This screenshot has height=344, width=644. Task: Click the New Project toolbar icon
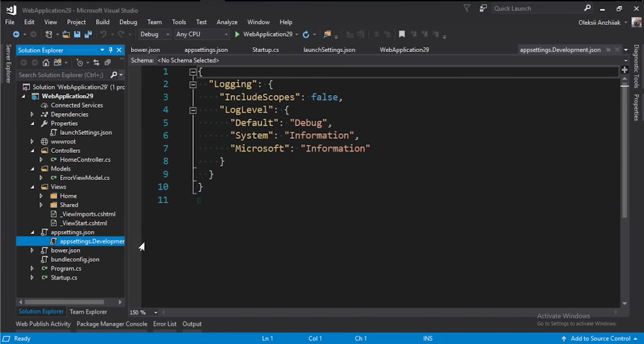coord(49,35)
